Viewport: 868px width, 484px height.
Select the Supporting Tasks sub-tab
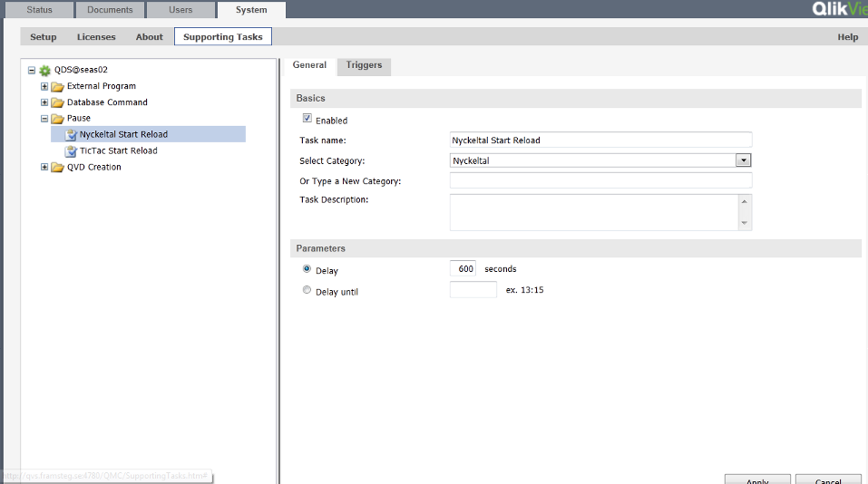[x=222, y=36]
